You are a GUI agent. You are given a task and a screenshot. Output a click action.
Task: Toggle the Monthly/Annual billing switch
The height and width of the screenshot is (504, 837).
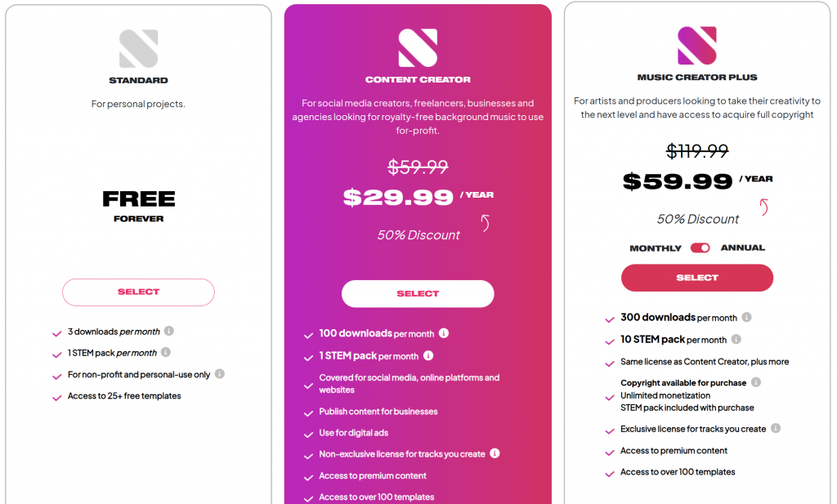pyautogui.click(x=700, y=248)
